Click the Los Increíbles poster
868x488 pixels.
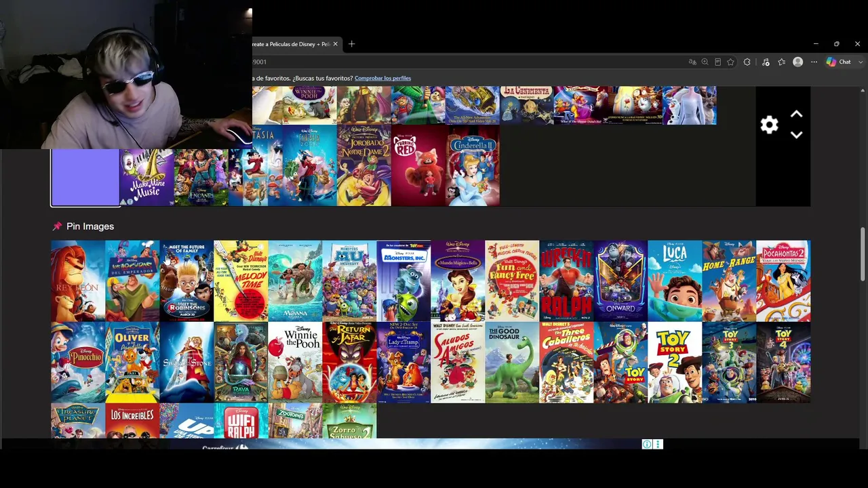pyautogui.click(x=132, y=421)
